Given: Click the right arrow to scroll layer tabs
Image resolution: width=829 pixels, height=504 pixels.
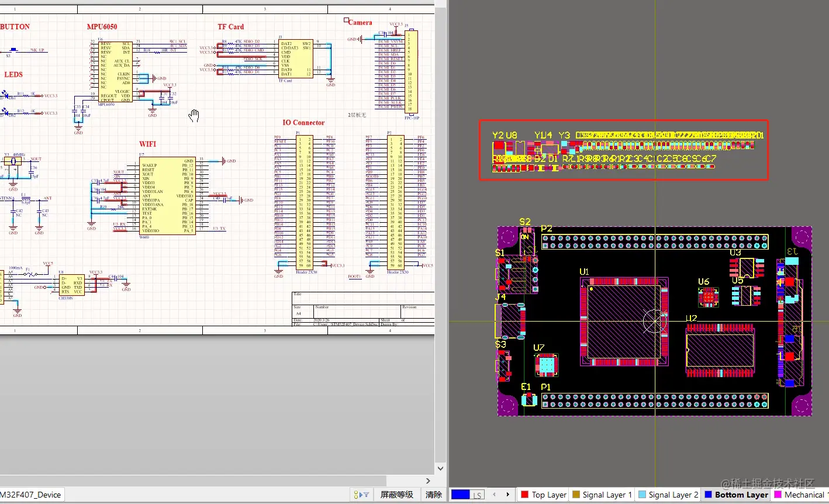Looking at the screenshot, I should point(507,495).
